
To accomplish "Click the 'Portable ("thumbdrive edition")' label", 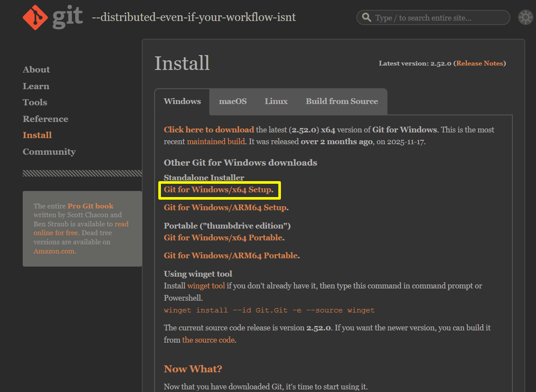I will [227, 226].
